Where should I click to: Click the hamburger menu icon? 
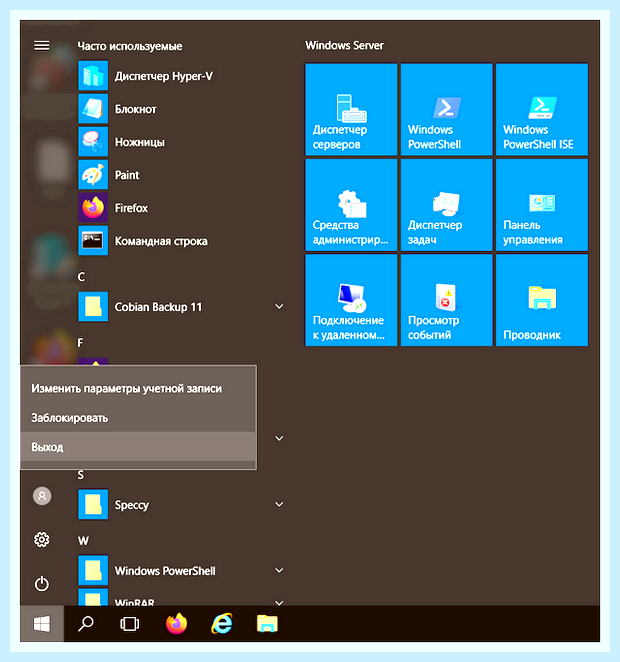42,46
